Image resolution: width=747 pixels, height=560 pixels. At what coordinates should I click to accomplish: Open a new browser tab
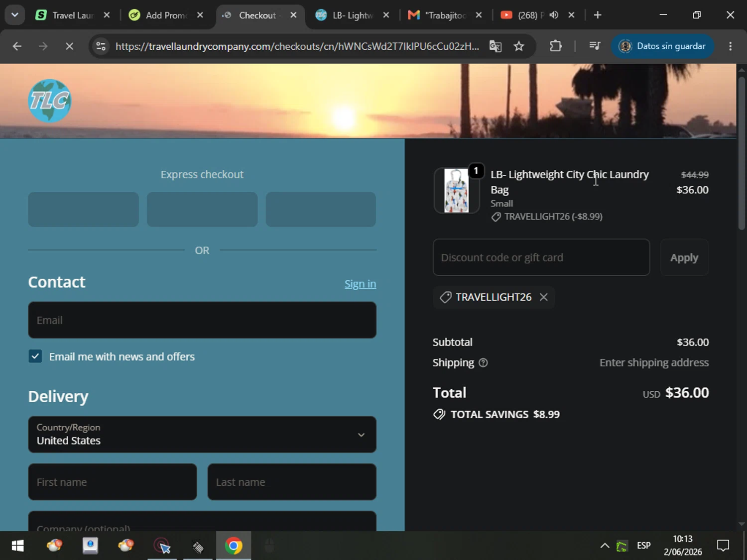[x=598, y=15]
